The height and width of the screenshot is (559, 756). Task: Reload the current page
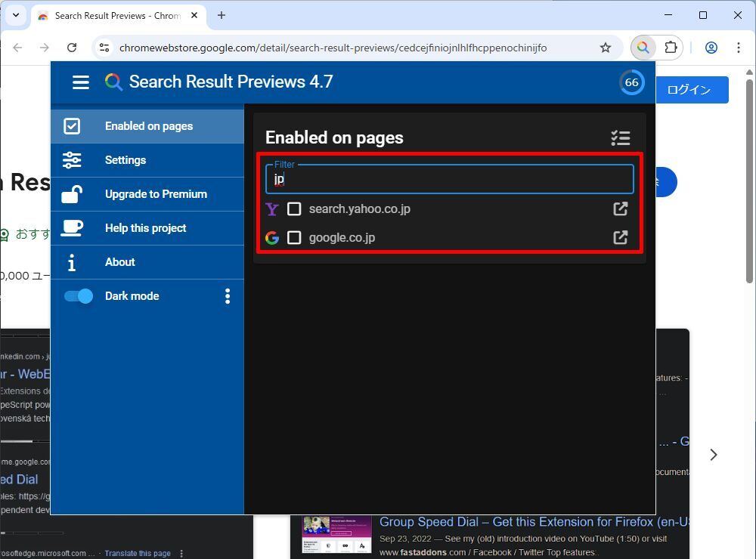[x=72, y=48]
